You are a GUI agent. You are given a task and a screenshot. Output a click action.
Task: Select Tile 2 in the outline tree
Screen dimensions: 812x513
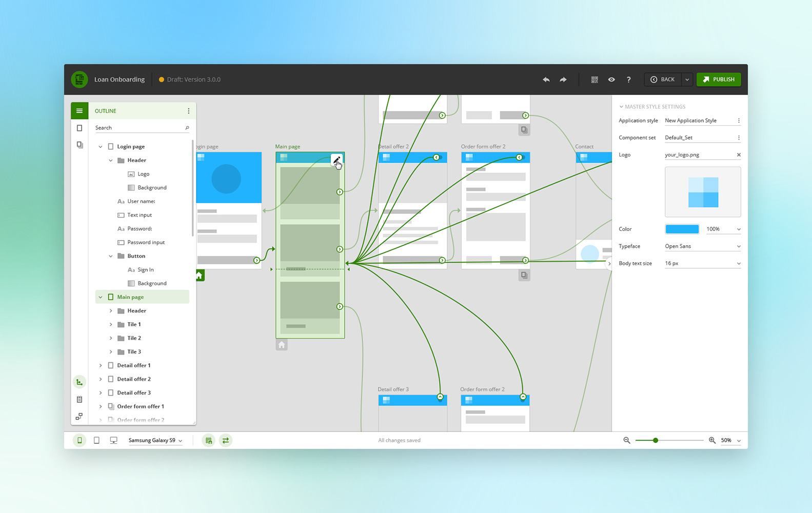click(x=134, y=338)
